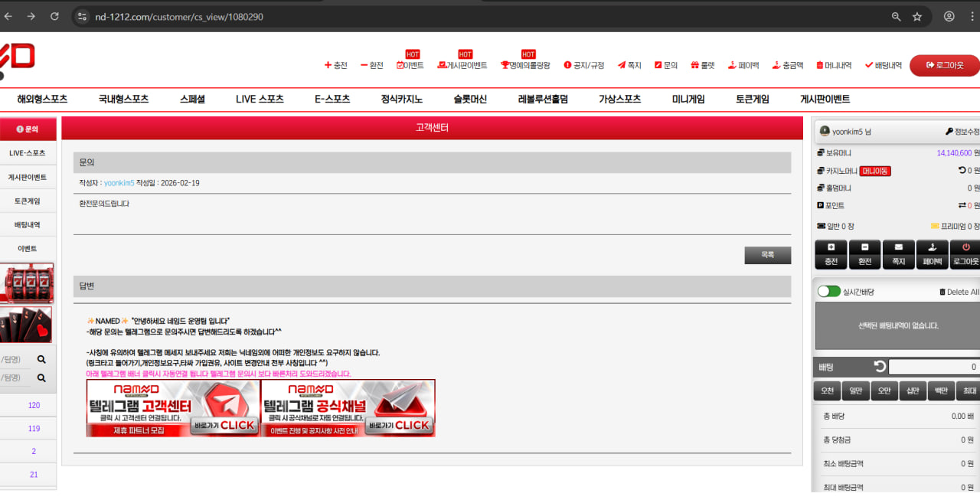The width and height of the screenshot is (980, 500).
Task: Click the browser reload icon
Action: pos(54,16)
